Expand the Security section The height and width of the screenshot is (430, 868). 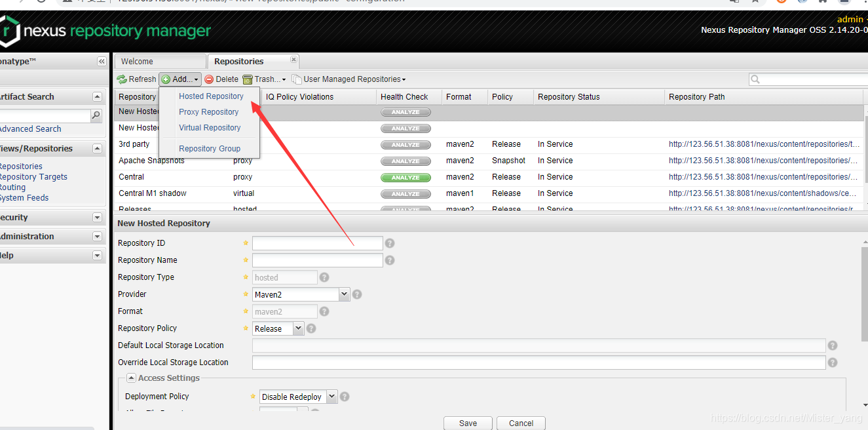point(98,218)
